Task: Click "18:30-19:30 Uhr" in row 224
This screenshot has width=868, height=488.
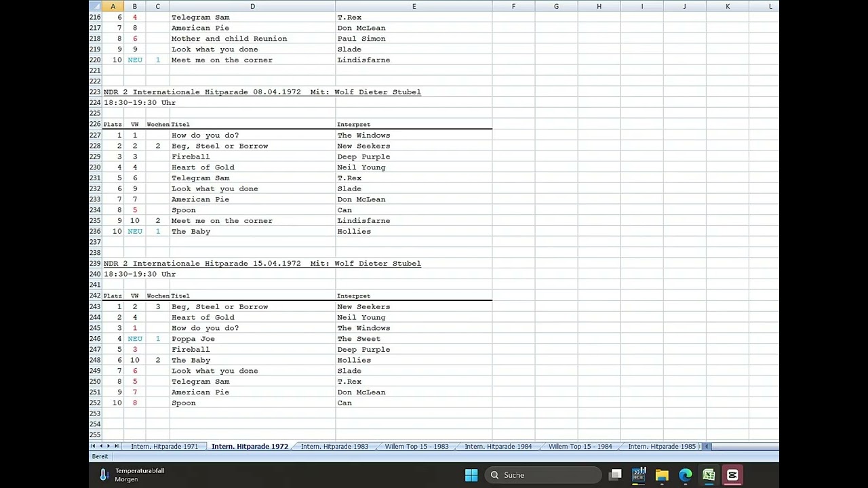Action: point(140,103)
